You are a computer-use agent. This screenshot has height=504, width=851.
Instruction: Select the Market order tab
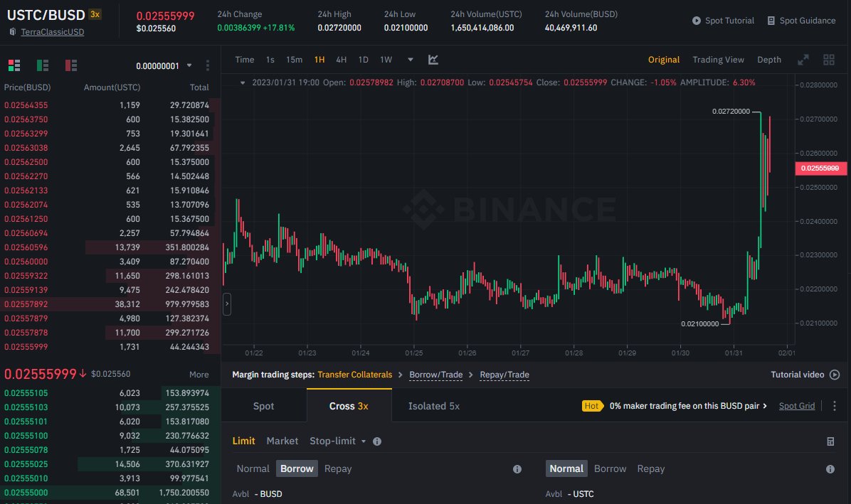[x=282, y=441]
